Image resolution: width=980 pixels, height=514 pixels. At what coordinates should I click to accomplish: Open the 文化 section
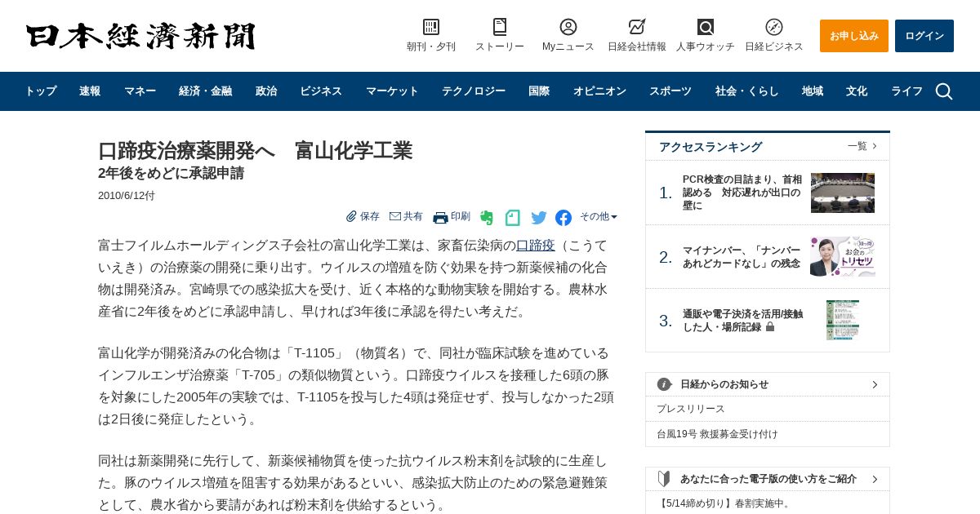point(857,91)
